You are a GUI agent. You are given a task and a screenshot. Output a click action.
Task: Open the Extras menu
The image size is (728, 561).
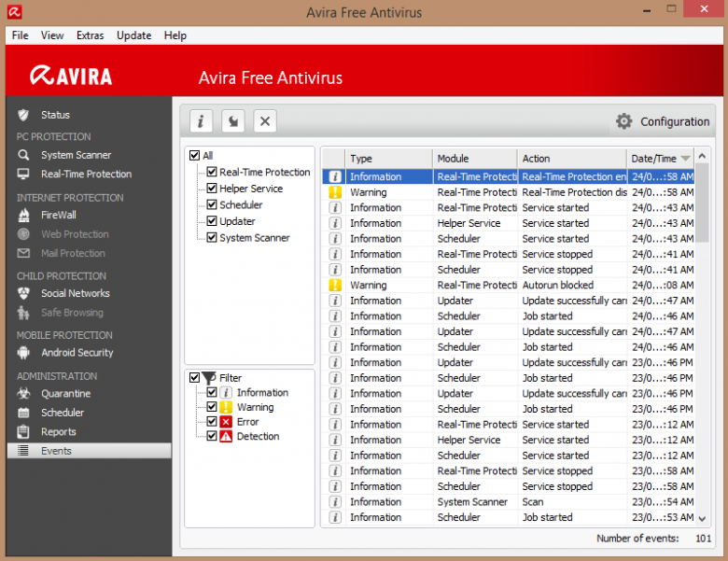click(91, 35)
